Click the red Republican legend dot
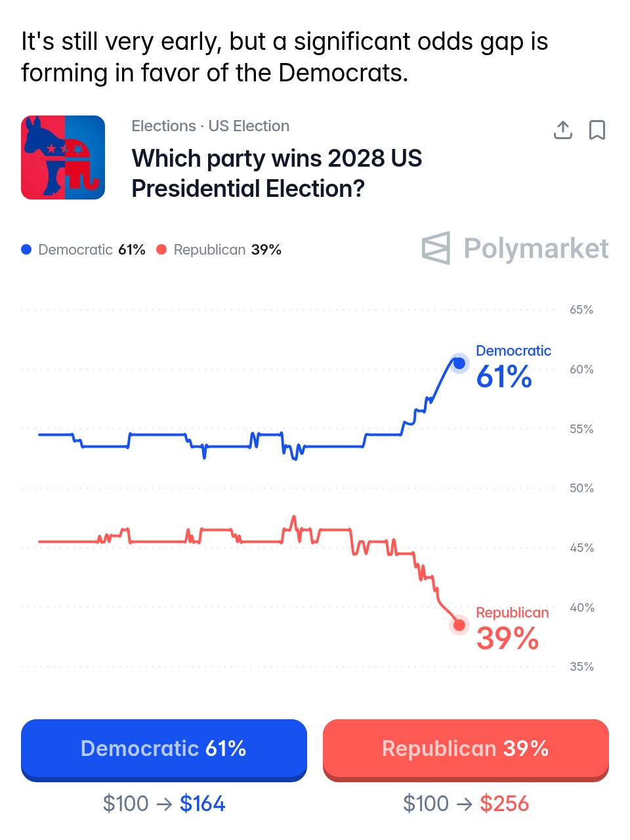Viewport: 630px width, 840px height. click(161, 249)
